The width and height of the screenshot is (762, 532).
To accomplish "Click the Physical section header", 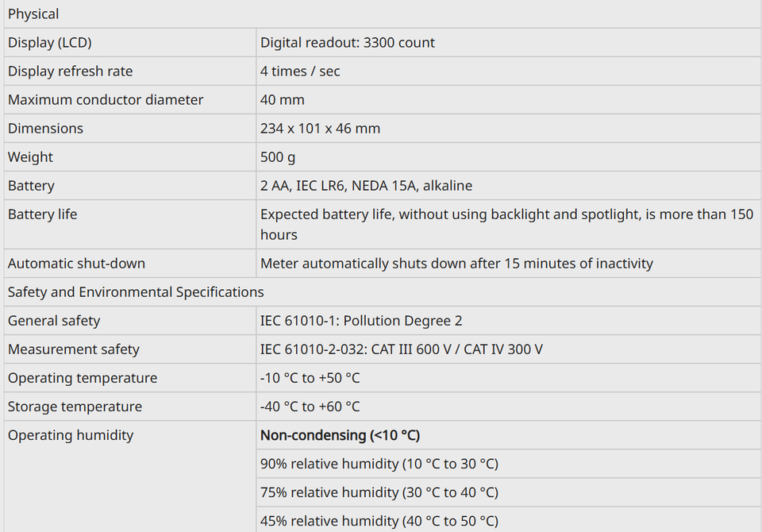I will [x=33, y=14].
